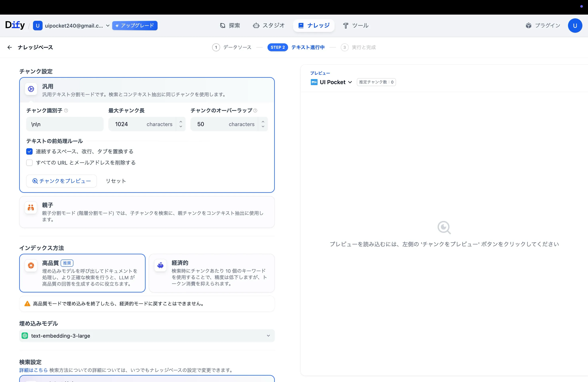Click the 汎用 gear mode icon
The width and height of the screenshot is (588, 382).
pyautogui.click(x=31, y=89)
